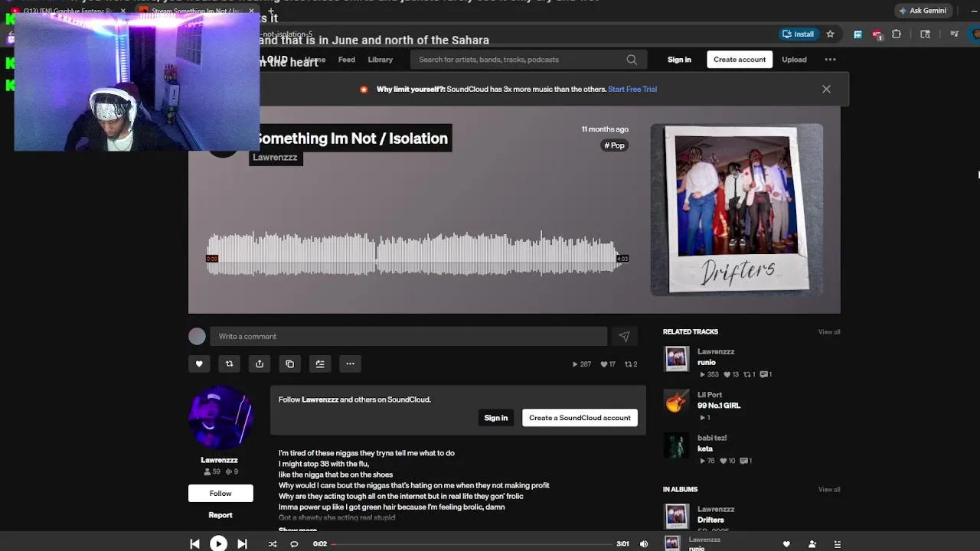Repost the track Something Im Not
The width and height of the screenshot is (980, 551).
pyautogui.click(x=229, y=364)
